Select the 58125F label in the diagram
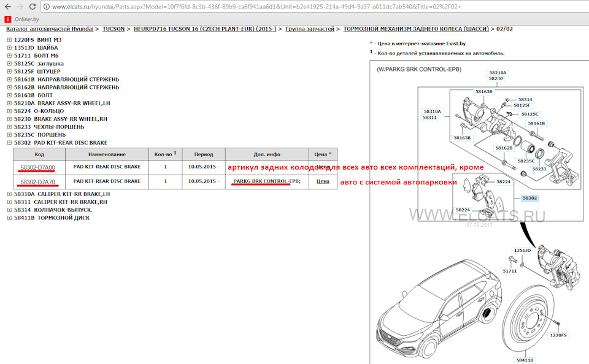 [x=522, y=105]
